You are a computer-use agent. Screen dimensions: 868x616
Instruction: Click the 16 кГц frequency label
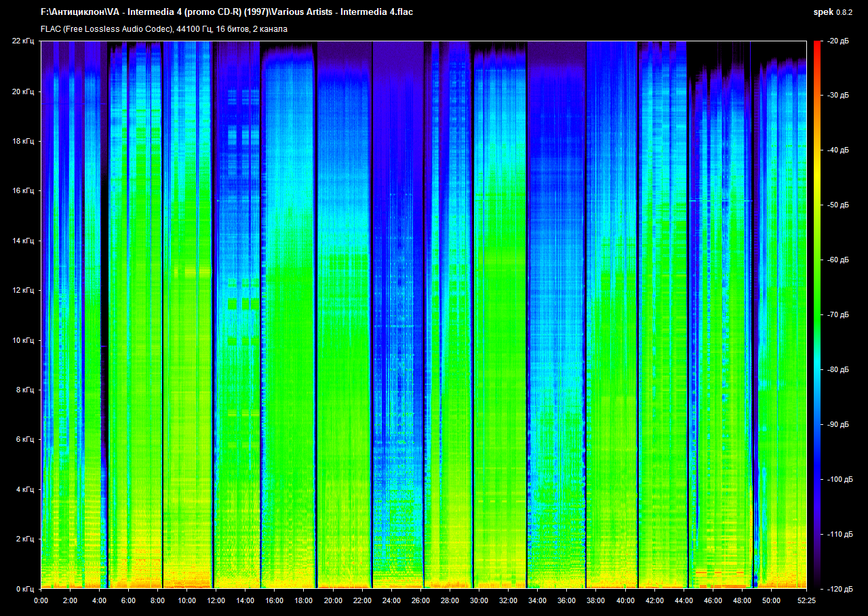(23, 191)
